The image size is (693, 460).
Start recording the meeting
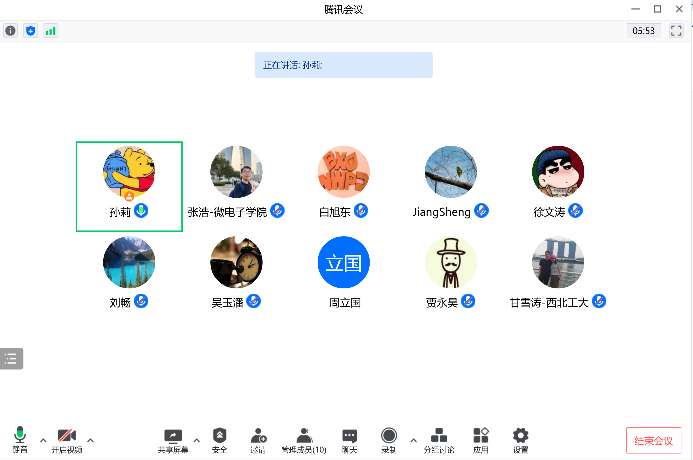tap(388, 437)
